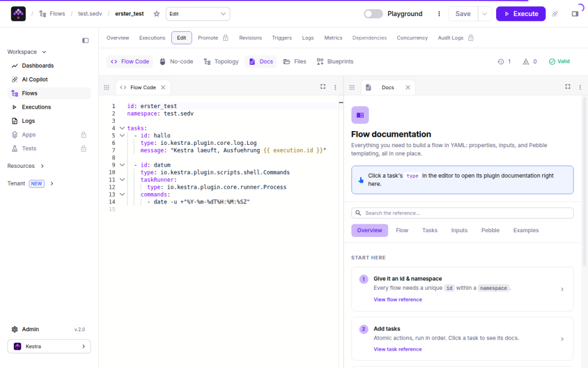Click the Docs panel vertical scrollbar
The width and height of the screenshot is (588, 368).
point(584,181)
